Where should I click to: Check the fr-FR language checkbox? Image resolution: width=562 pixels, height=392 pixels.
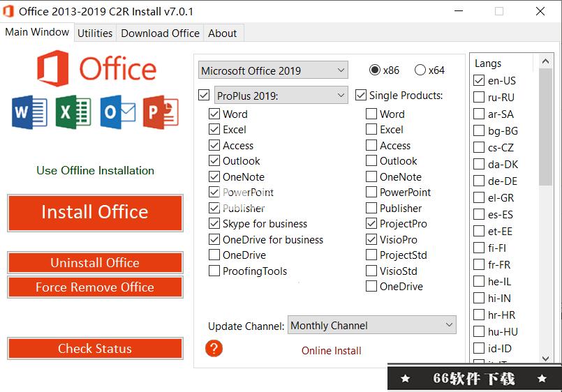[479, 264]
